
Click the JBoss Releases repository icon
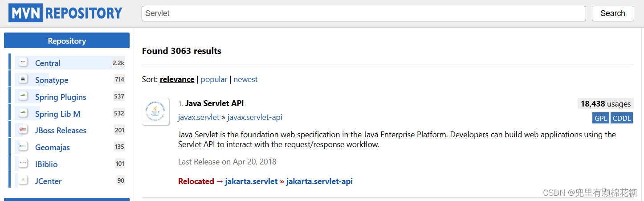(x=23, y=130)
